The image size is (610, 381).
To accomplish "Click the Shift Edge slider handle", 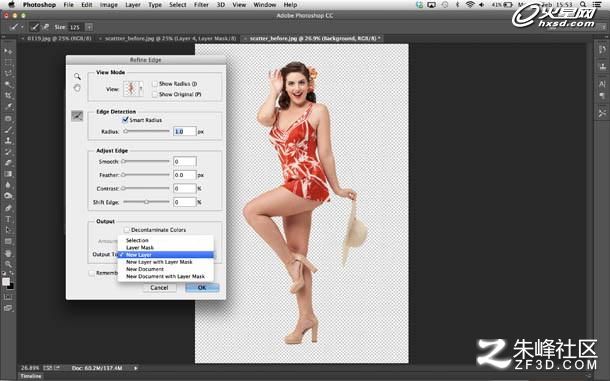I will (146, 202).
